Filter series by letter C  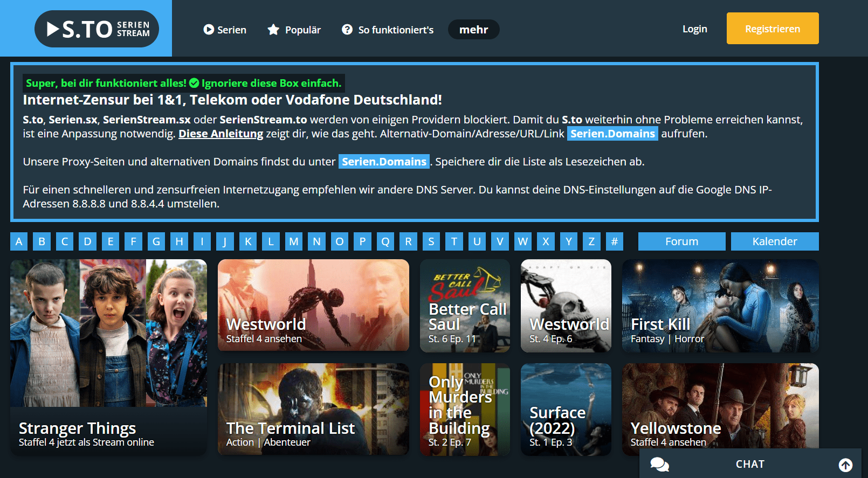(65, 241)
